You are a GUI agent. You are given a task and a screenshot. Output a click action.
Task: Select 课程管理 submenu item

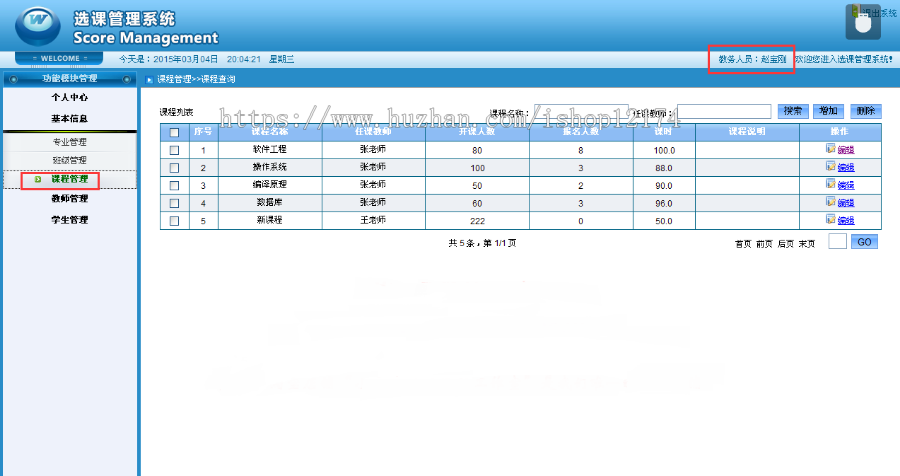[x=69, y=179]
